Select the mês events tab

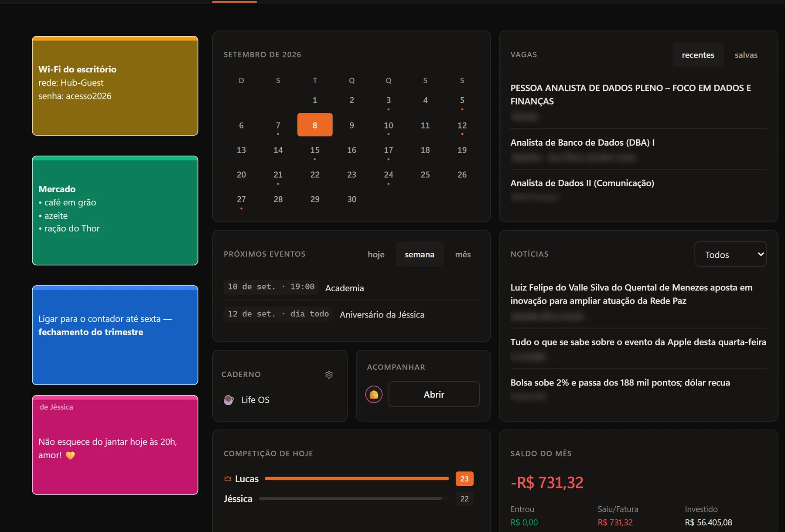[x=463, y=254]
